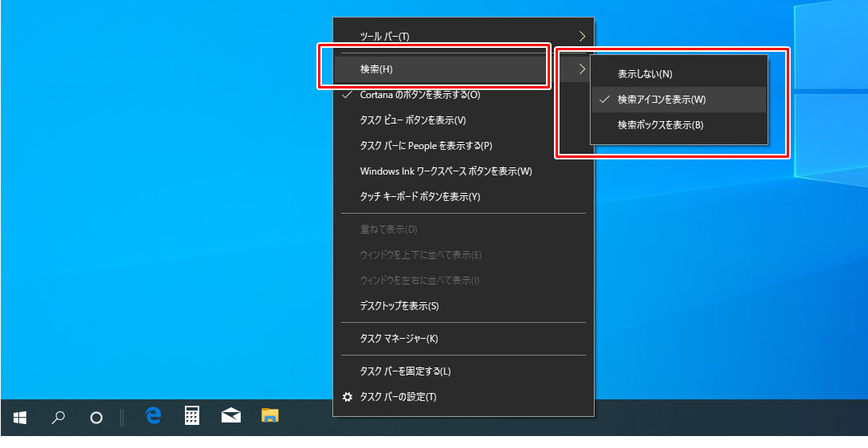
Task: Open タスク マネージャー from context menu
Action: coord(399,339)
